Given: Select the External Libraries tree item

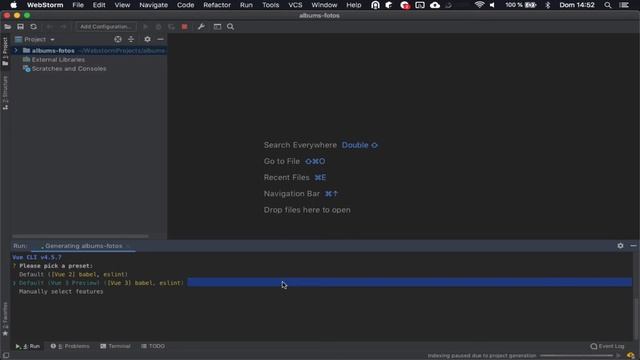Looking at the screenshot, I should (x=58, y=60).
